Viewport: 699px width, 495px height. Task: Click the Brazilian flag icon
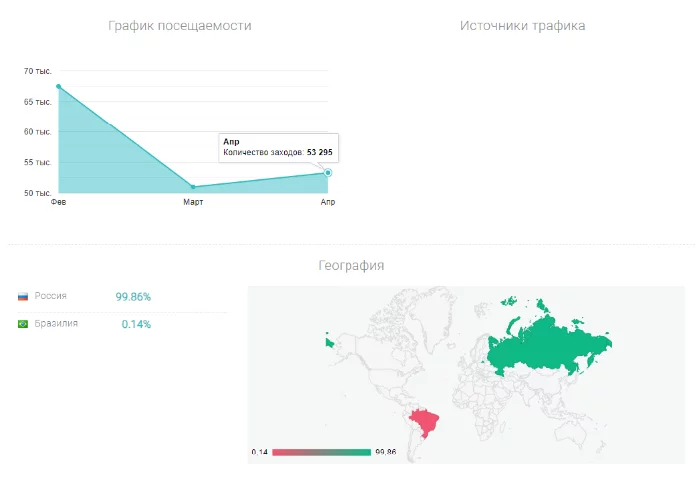coord(22,324)
